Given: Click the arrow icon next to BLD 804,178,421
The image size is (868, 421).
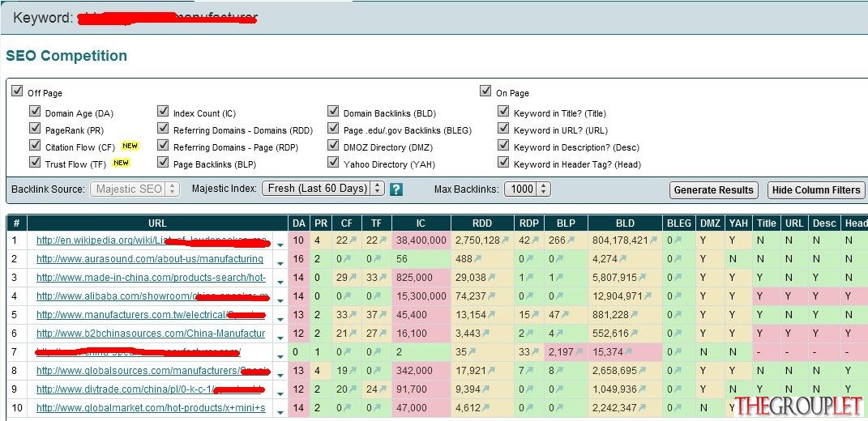Looking at the screenshot, I should pyautogui.click(x=653, y=240).
